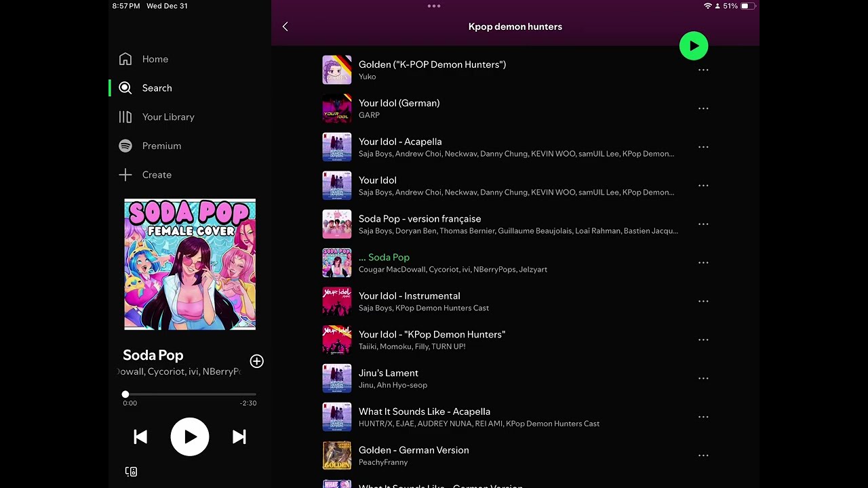Click the Kpop demon hunters playlist title
868x488 pixels.
pyautogui.click(x=515, y=26)
